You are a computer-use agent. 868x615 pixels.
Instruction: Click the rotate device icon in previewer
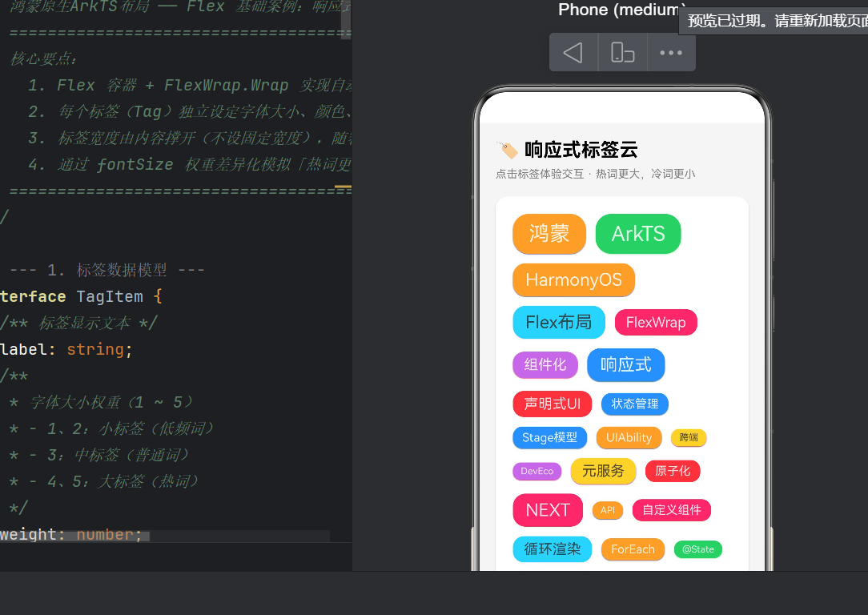point(622,53)
